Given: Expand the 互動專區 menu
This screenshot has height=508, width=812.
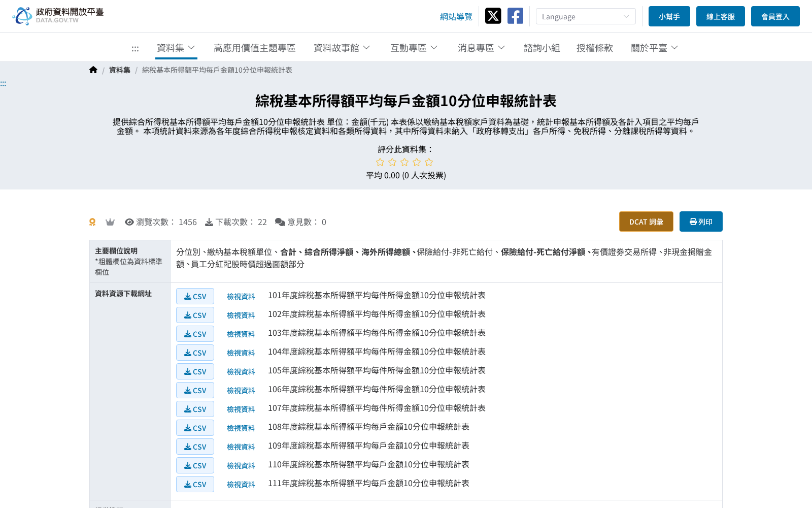Looking at the screenshot, I should click(414, 48).
